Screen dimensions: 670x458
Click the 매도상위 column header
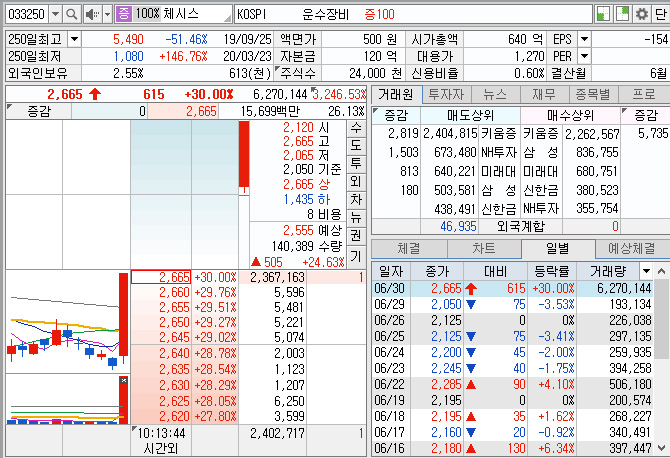click(470, 115)
